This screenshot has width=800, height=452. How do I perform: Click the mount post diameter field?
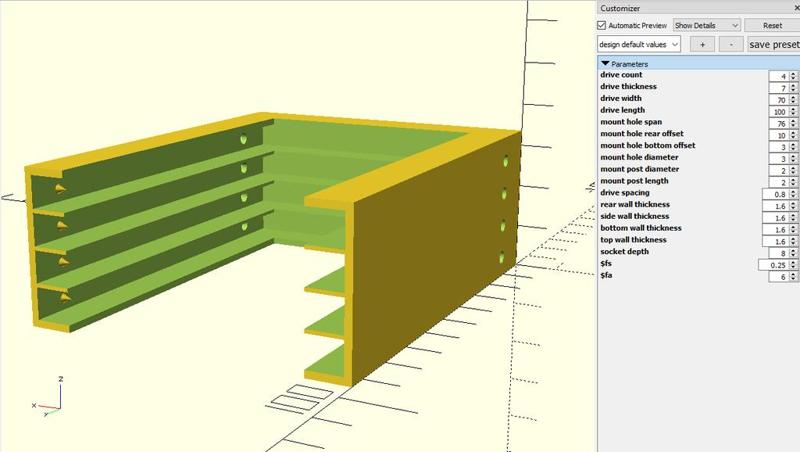point(779,170)
